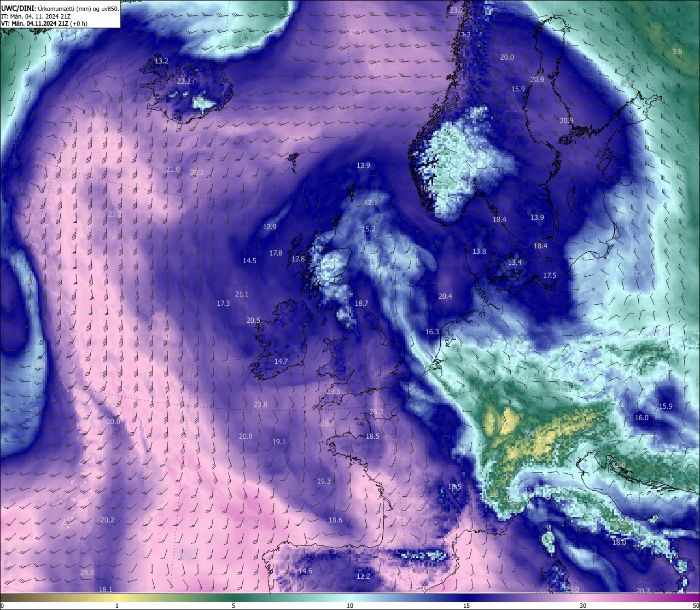Click the 13.4 value over Danish islands
The height and width of the screenshot is (610, 700).
[515, 263]
